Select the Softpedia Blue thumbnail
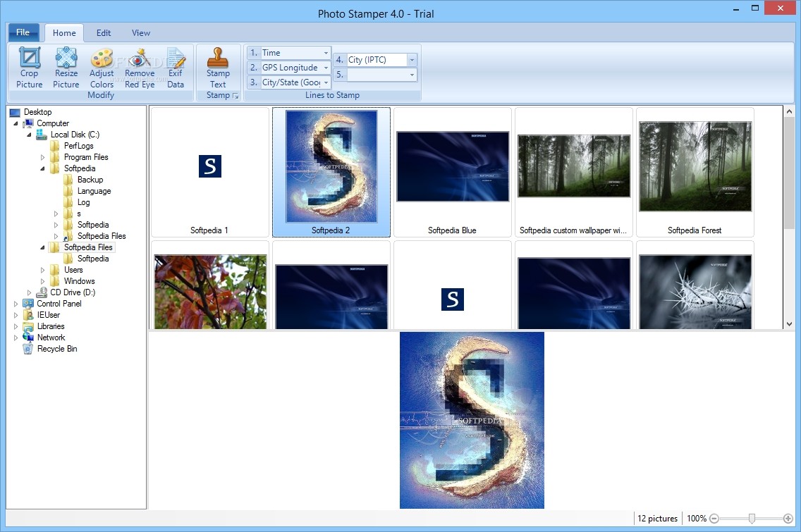Viewport: 801px width, 532px height. (x=453, y=172)
